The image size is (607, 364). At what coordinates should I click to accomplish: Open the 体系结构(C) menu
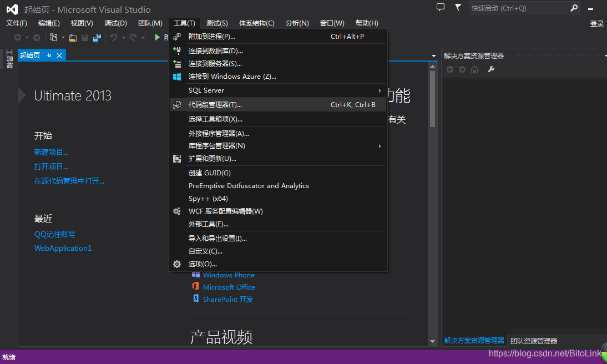coord(257,23)
